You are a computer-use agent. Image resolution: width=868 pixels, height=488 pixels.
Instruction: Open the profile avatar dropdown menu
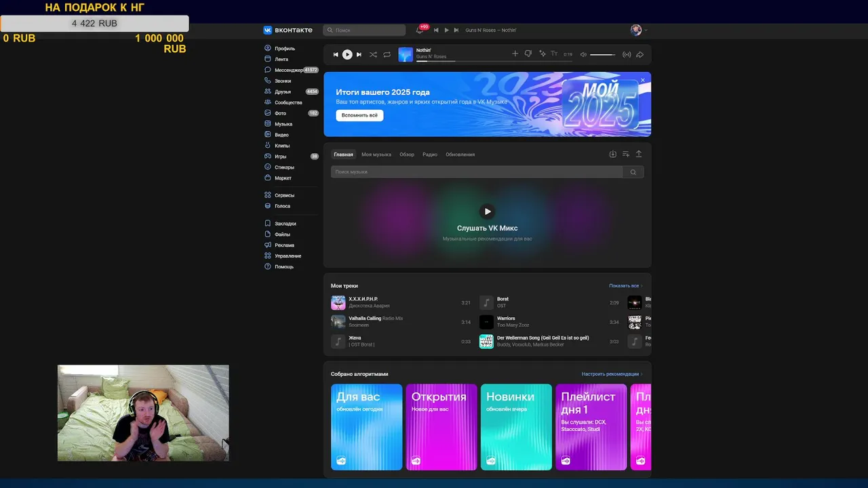(x=639, y=30)
